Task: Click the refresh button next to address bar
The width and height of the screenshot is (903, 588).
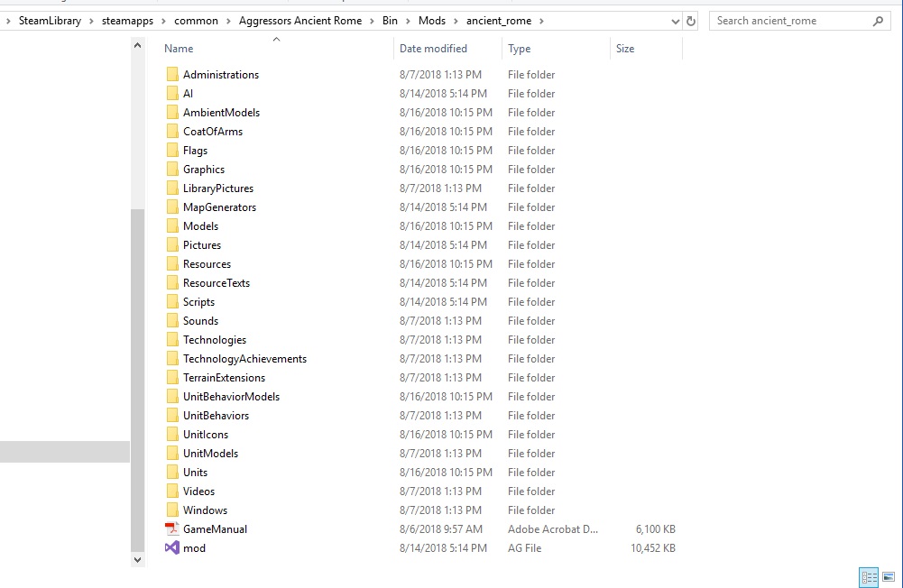Action: pyautogui.click(x=691, y=22)
